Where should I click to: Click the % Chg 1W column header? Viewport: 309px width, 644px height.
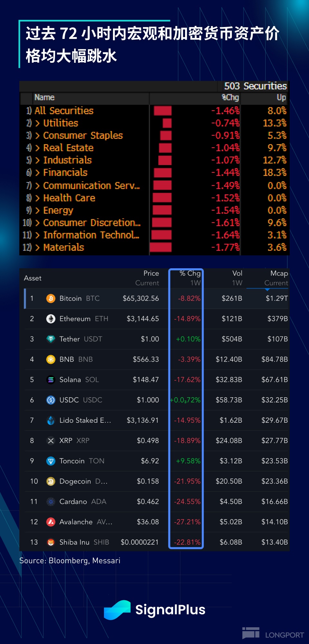pos(190,278)
